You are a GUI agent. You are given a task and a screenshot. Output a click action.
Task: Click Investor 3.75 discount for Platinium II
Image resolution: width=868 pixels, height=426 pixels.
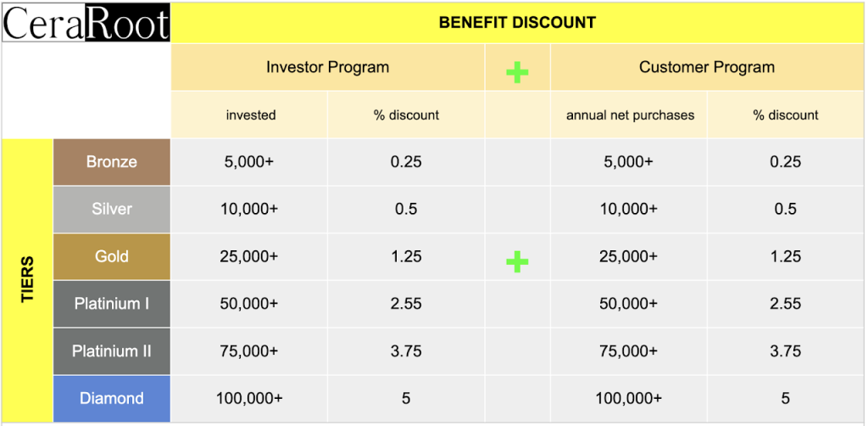click(406, 351)
